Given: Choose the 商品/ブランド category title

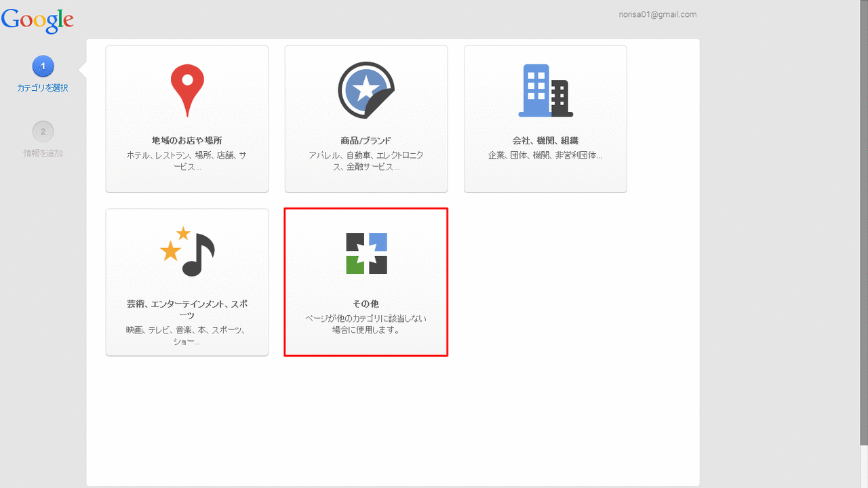Looking at the screenshot, I should click(x=366, y=141).
